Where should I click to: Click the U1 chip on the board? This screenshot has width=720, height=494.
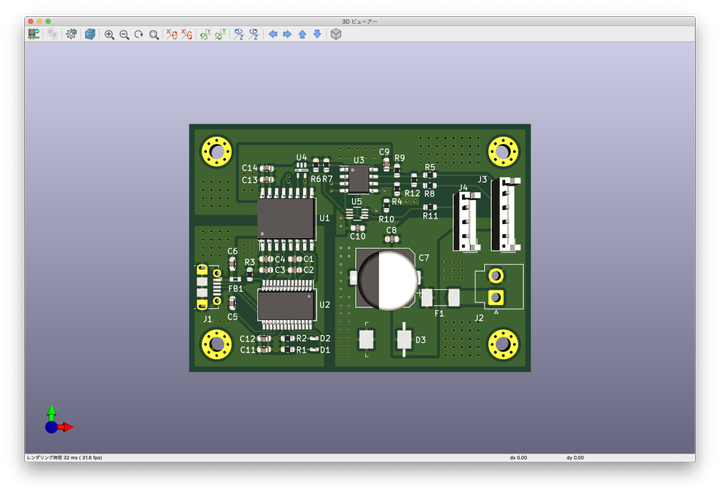coord(286,217)
